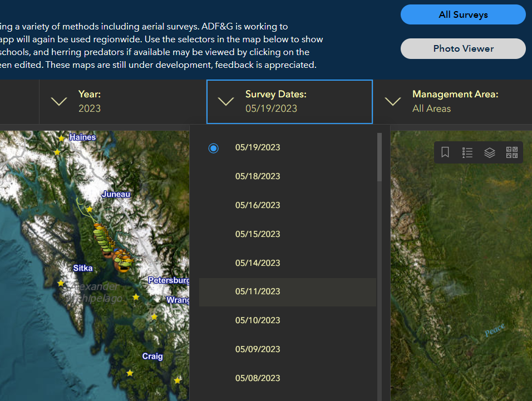Expand the Year selector chevron
Viewport: 532px width, 401px height.
click(x=59, y=101)
